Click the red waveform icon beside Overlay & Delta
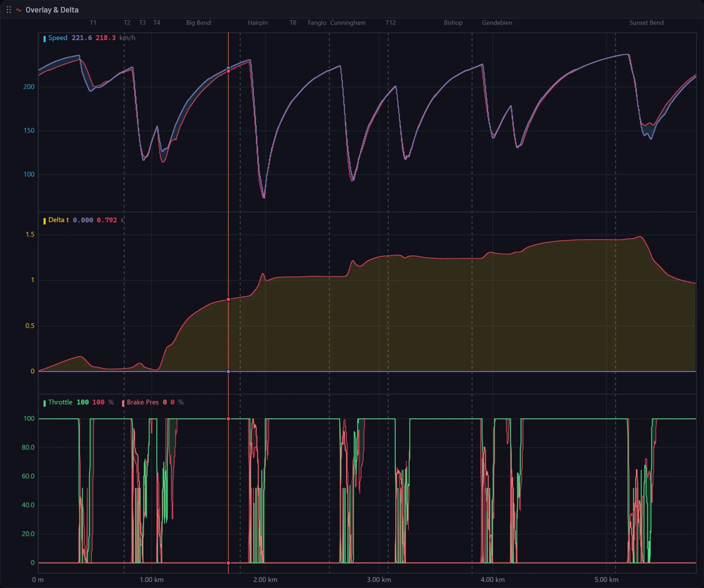This screenshot has height=588, width=704. pyautogui.click(x=19, y=10)
